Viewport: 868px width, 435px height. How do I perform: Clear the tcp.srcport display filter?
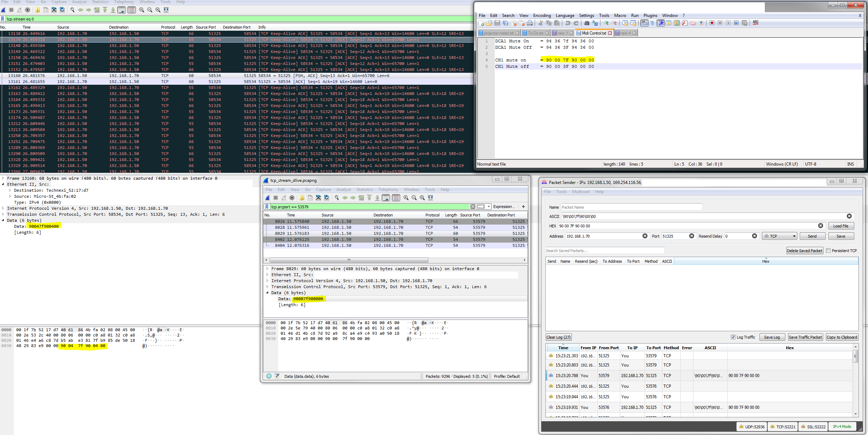click(x=473, y=207)
